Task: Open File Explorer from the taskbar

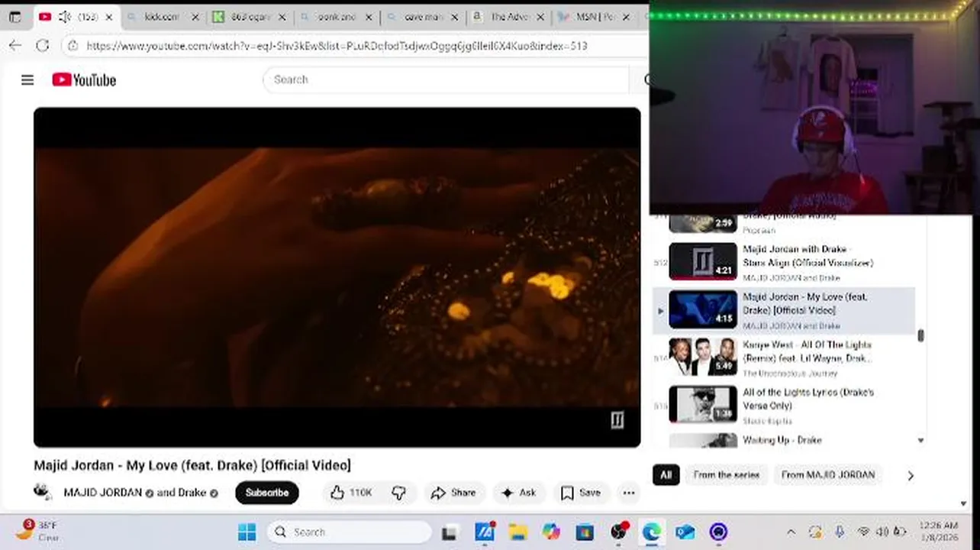Action: tap(518, 532)
